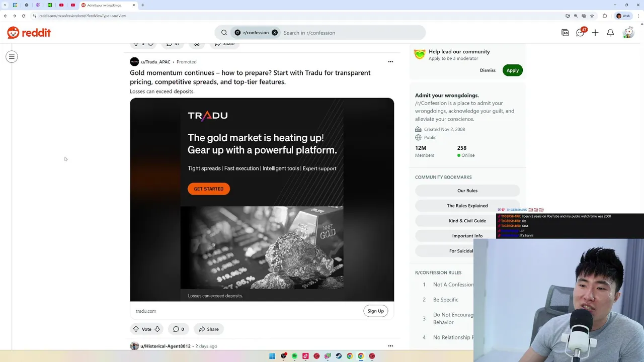
Task: Switch to the Kick browser tab
Action: [x=49, y=5]
